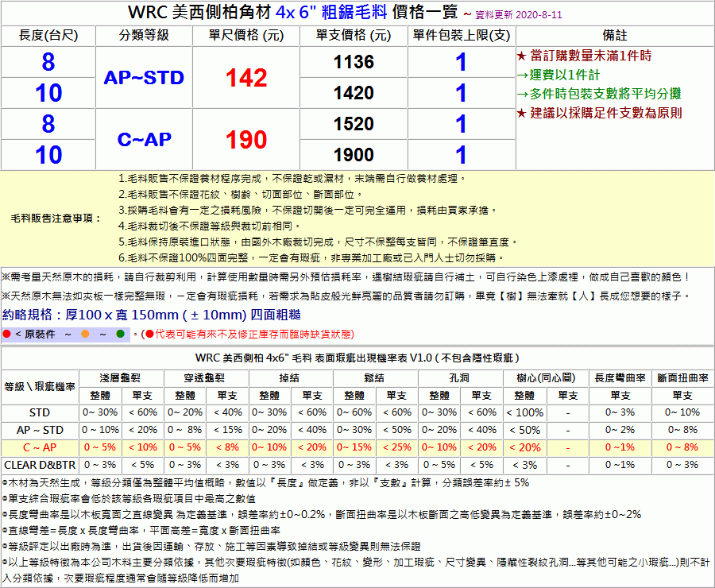Viewport: 715px width, 588px height.
Task: Click red "< 25%" in the C ~ AP row
Action: click(396, 447)
